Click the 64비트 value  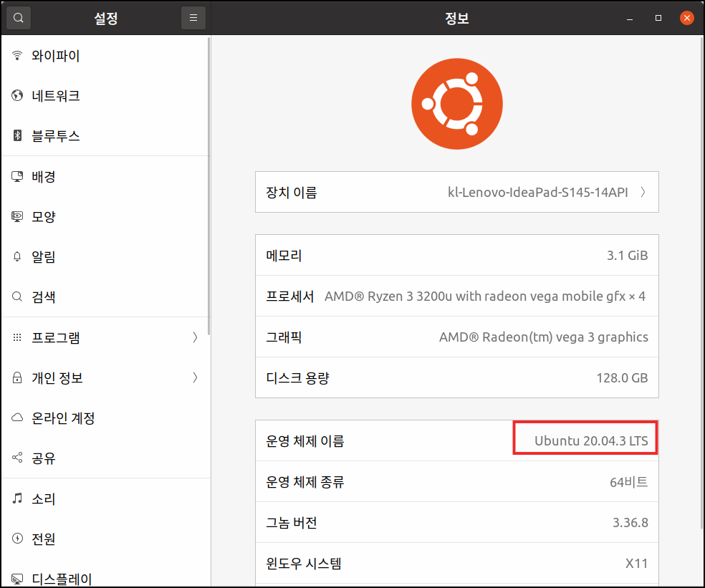coord(628,482)
